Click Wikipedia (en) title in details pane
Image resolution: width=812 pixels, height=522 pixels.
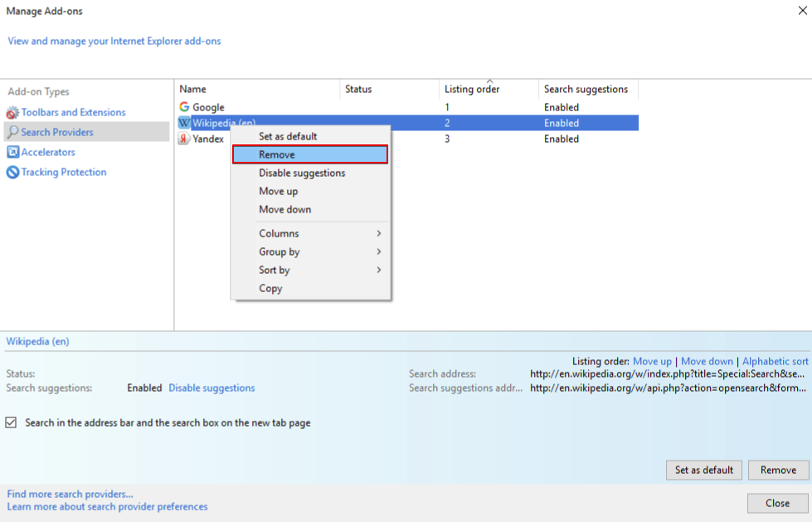(37, 341)
